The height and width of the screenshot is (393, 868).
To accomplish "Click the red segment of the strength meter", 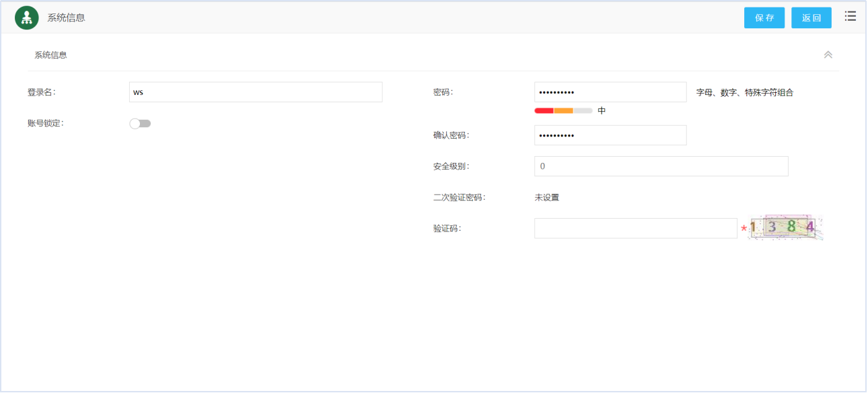I will (x=543, y=109).
